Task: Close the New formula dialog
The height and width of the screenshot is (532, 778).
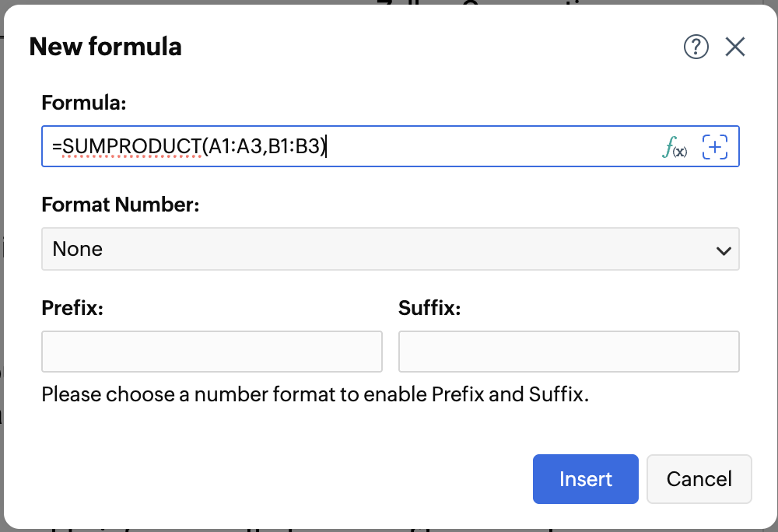Action: pos(735,47)
